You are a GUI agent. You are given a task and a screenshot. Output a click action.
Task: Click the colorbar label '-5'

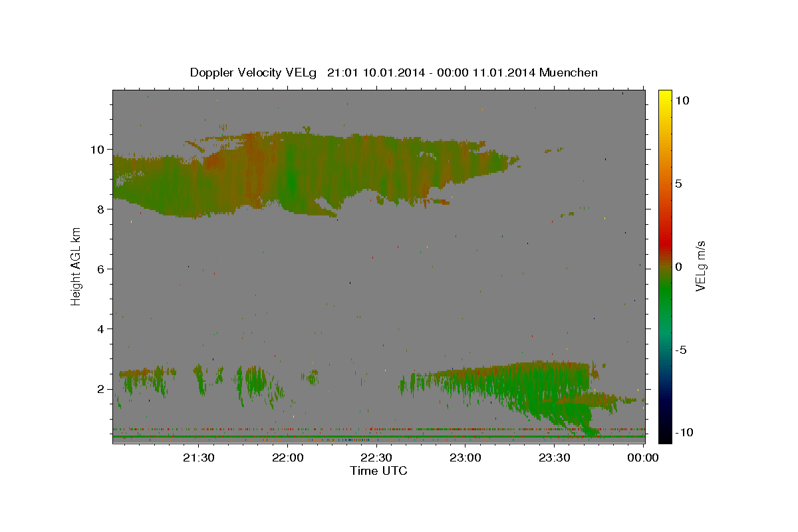pyautogui.click(x=681, y=350)
